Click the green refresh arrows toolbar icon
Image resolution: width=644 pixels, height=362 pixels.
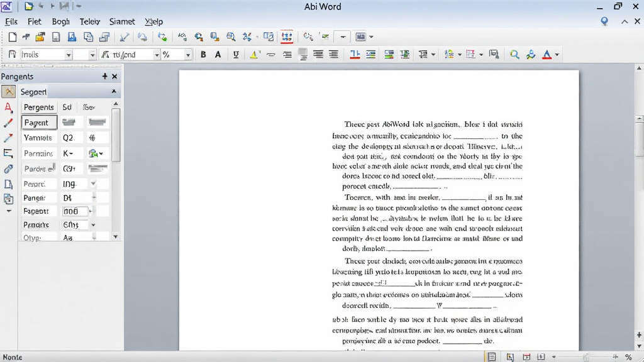coord(162,37)
